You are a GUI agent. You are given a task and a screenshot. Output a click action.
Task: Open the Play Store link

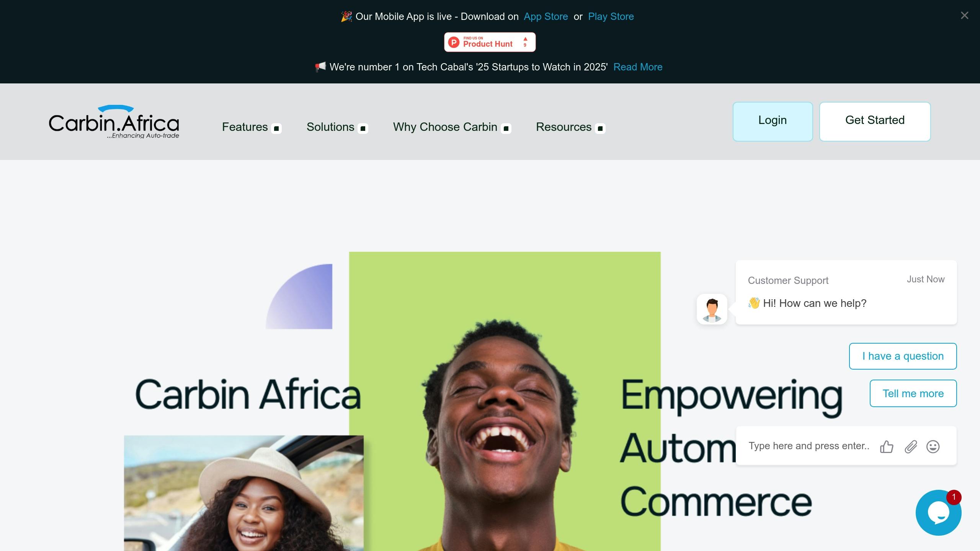(611, 16)
